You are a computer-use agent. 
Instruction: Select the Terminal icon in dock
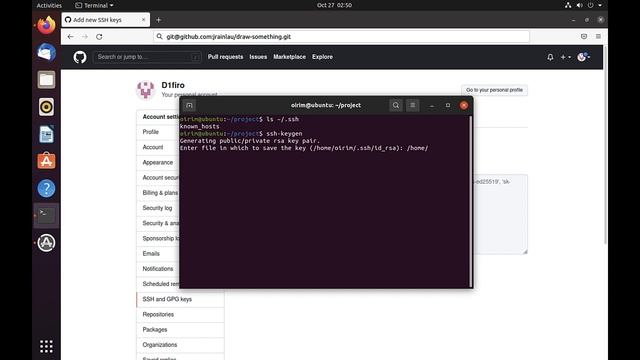pyautogui.click(x=46, y=216)
